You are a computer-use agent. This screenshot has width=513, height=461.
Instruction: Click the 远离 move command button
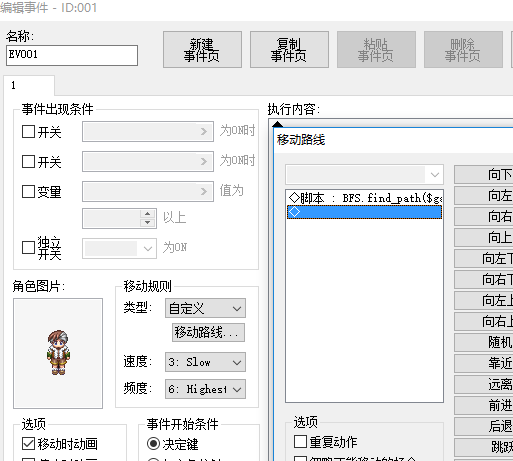coord(484,385)
